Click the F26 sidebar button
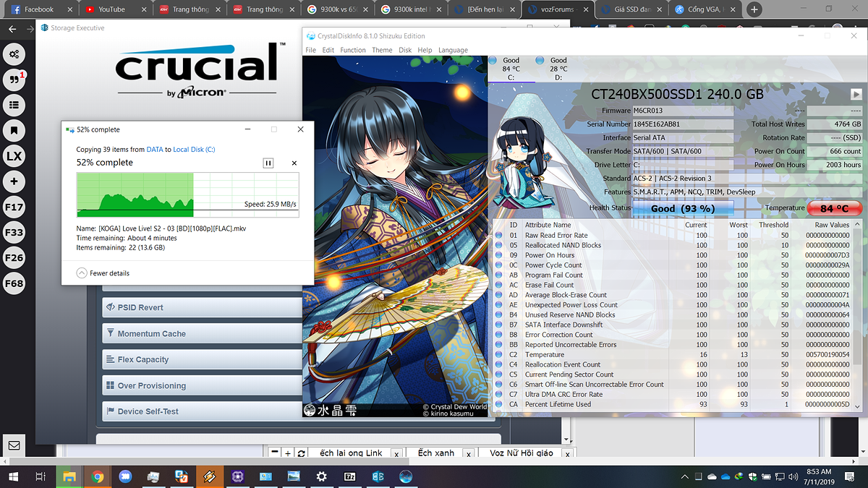Viewport: 868px width, 488px height. pos(14,257)
